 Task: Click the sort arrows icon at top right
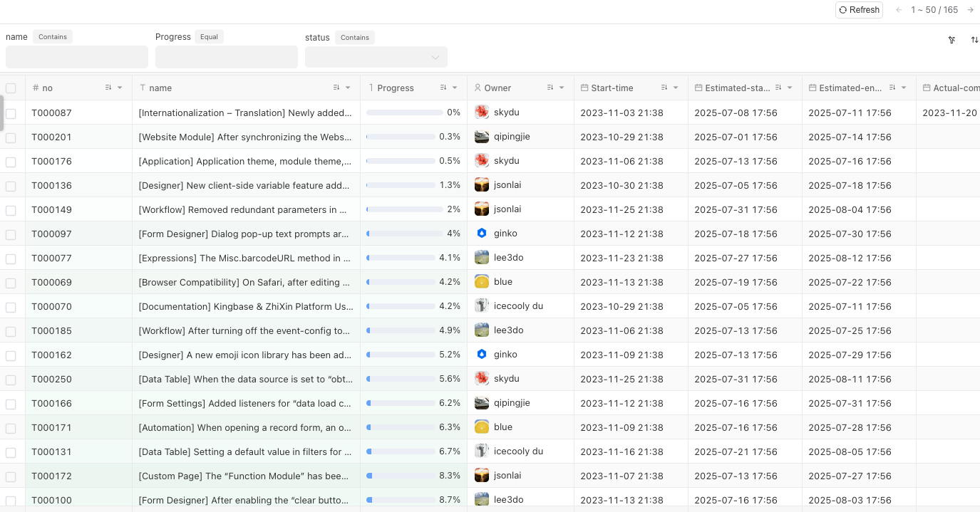pyautogui.click(x=974, y=40)
